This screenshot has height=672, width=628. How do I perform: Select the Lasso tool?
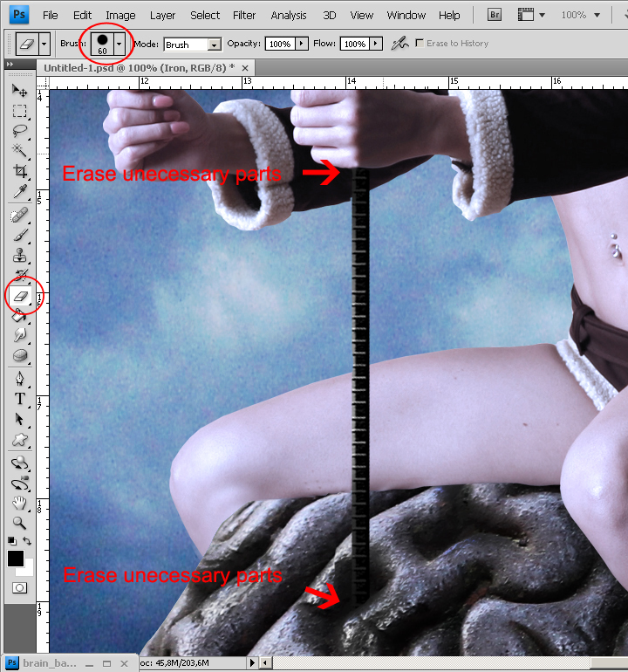[x=19, y=131]
